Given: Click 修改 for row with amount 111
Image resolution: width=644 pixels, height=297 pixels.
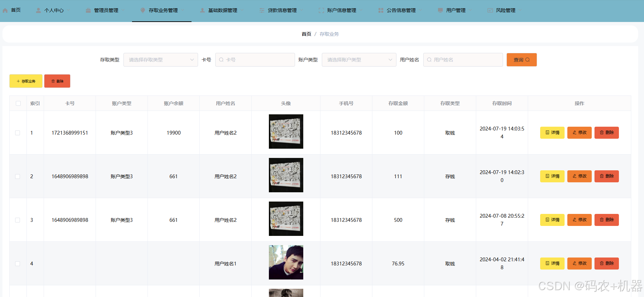Looking at the screenshot, I should [579, 176].
